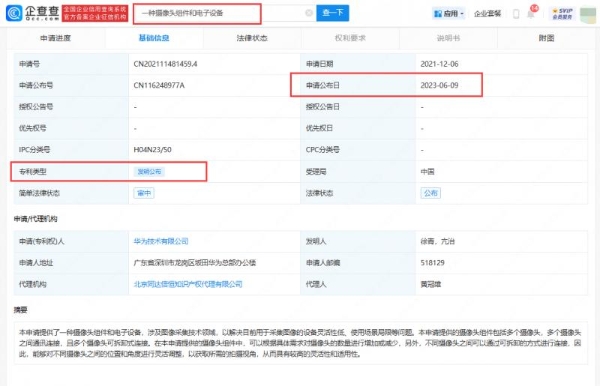Click the CPC分类号 label cell
Screen dimensions: 600x386
[358, 150]
